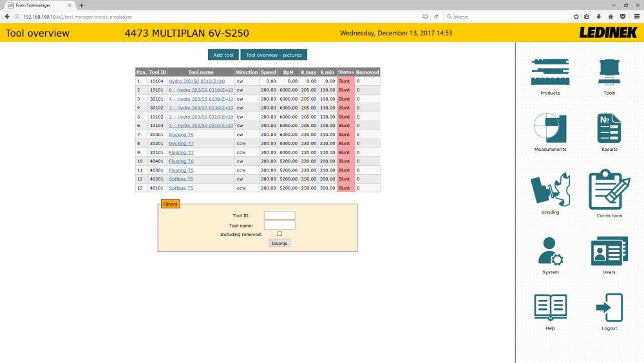Sort table by Direction column

coord(247,72)
